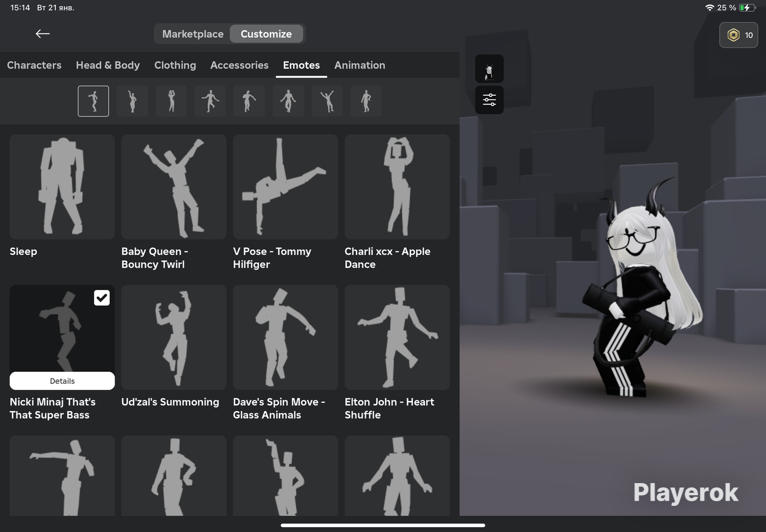The width and height of the screenshot is (766, 532).
Task: Select the fourth emote slot icon
Action: click(x=210, y=101)
